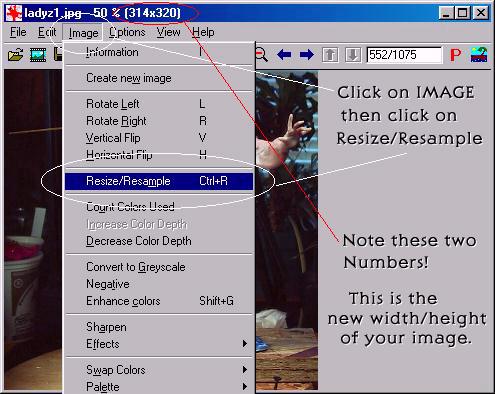495x394 pixels.
Task: Click the colorful about icon at far right
Action: click(x=479, y=55)
